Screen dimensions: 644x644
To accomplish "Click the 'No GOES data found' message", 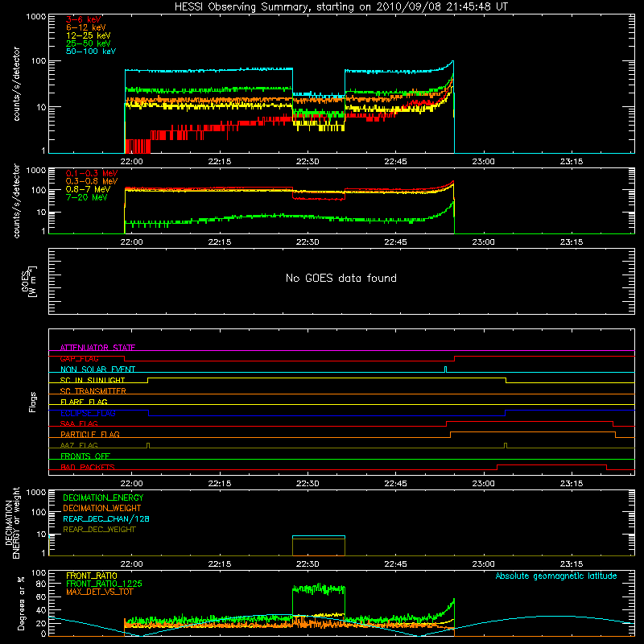I will tap(341, 278).
